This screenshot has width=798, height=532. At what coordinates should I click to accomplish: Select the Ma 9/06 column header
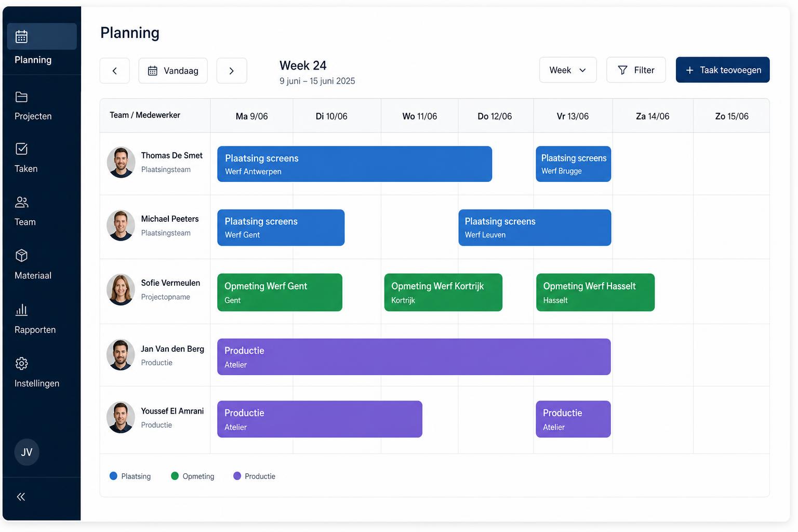[x=251, y=116]
